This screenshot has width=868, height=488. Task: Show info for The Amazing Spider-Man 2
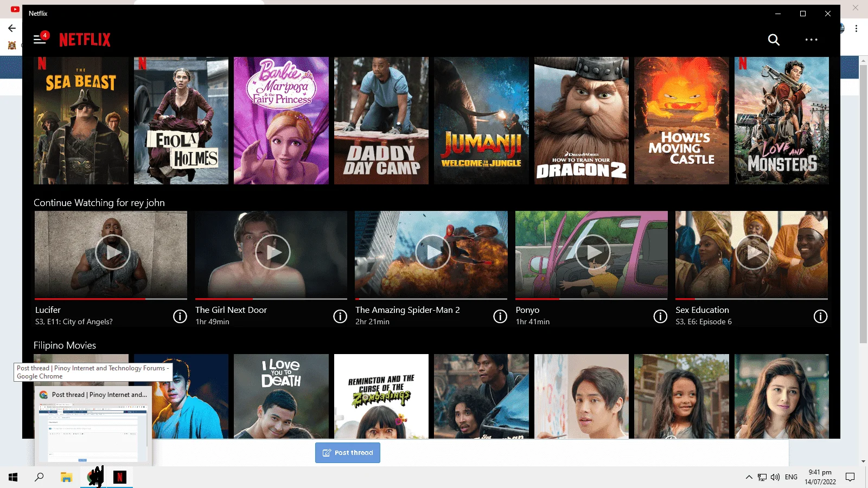click(500, 316)
